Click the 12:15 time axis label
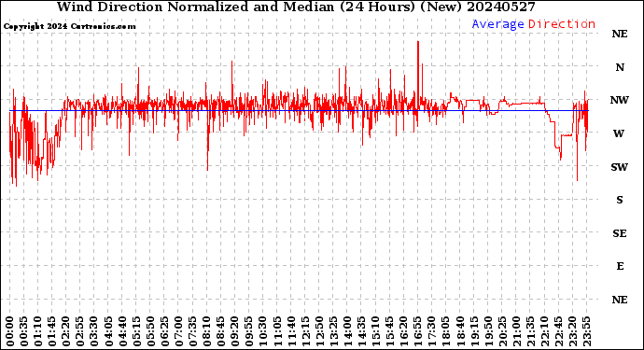644x350 pixels. click(x=305, y=331)
